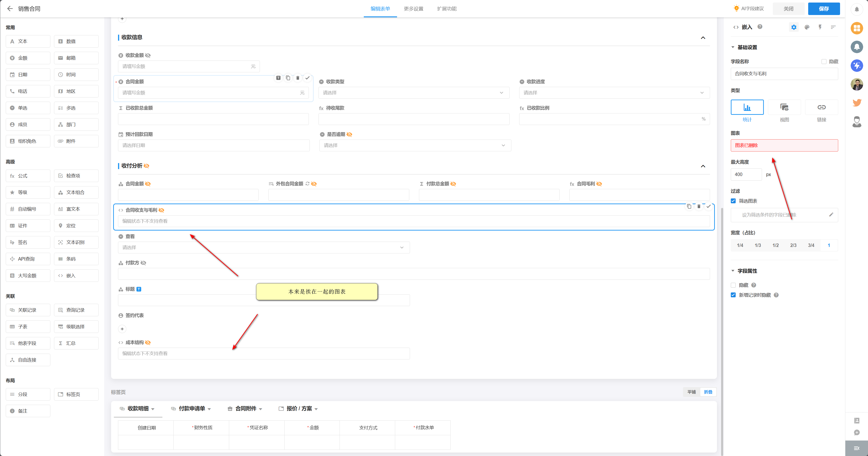This screenshot has width=868, height=456.
Task: Click the 关闭 button
Action: tap(788, 9)
